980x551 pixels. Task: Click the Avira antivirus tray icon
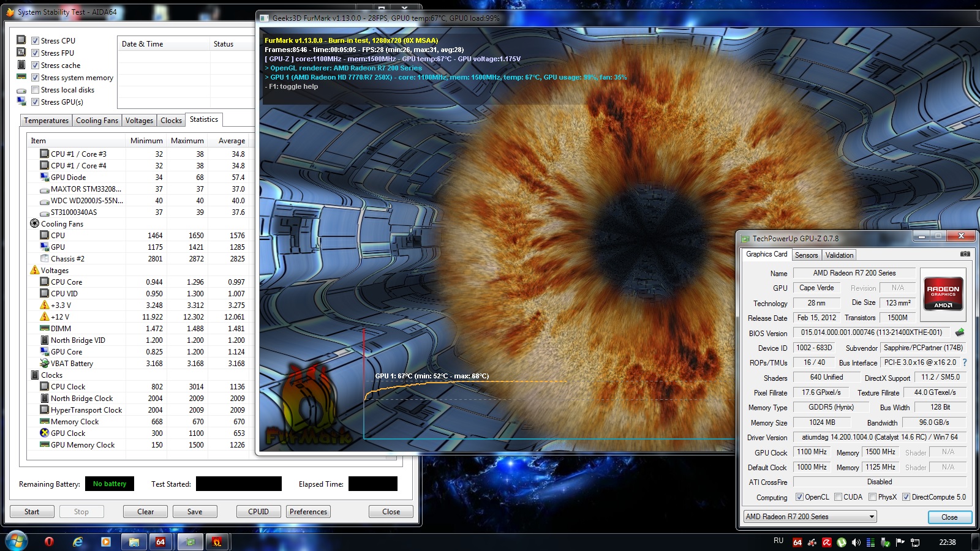[826, 542]
